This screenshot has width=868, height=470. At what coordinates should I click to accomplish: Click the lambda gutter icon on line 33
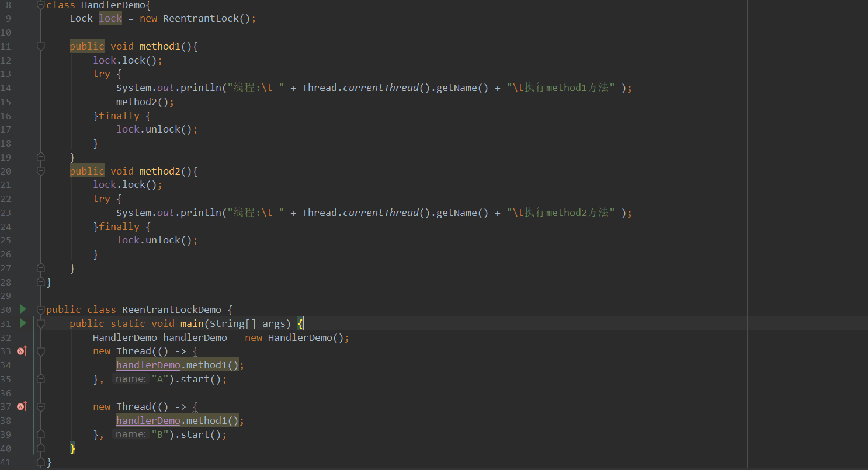click(22, 351)
